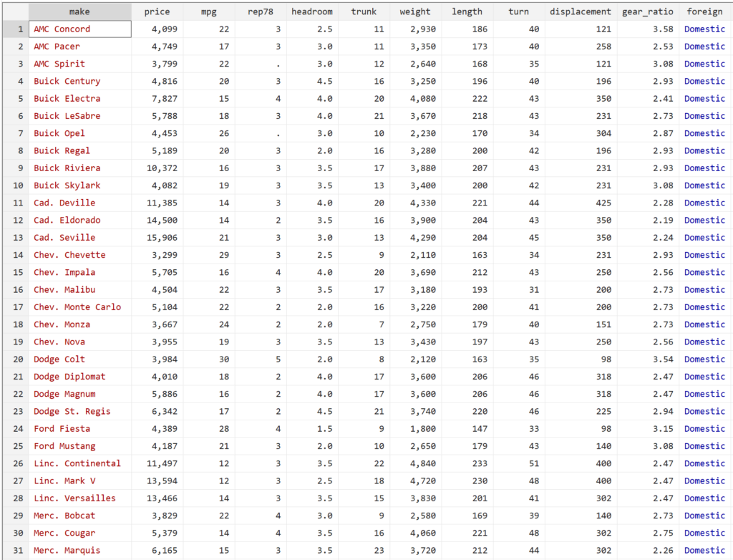Select the Chev. Nova cell
Screen dimensions: 733x560
(x=80, y=342)
